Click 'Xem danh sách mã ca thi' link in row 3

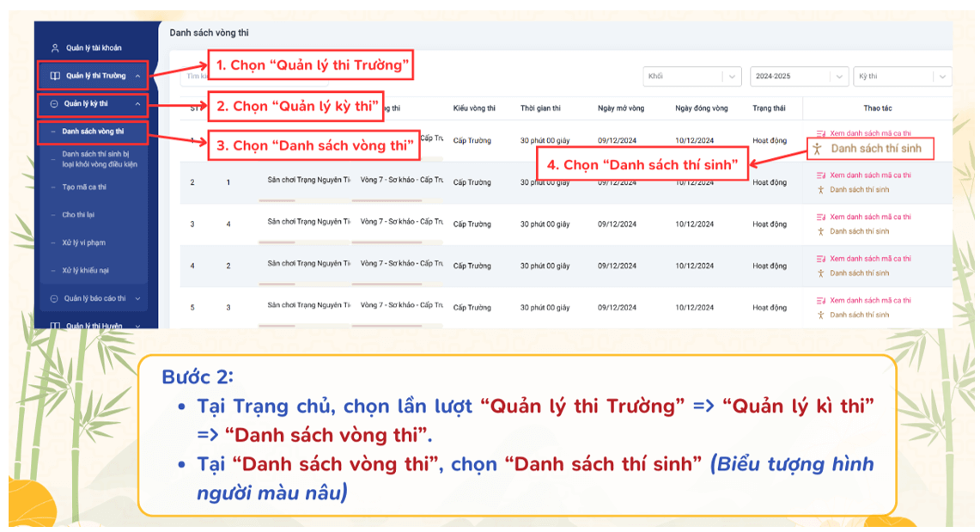pyautogui.click(x=868, y=216)
